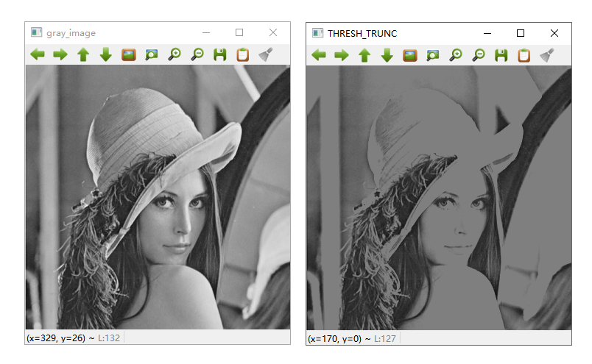Zoom out on gray_image window
Viewport: 592px width, 364px height.
click(197, 54)
